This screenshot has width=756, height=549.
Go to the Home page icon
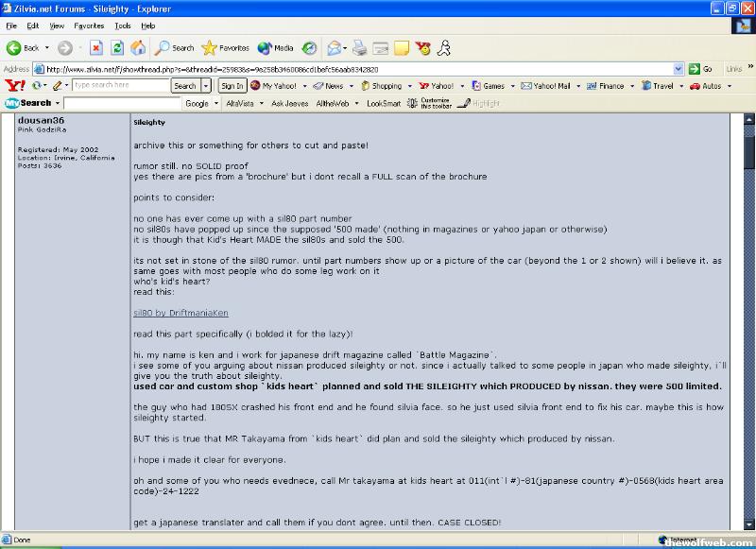(x=138, y=48)
